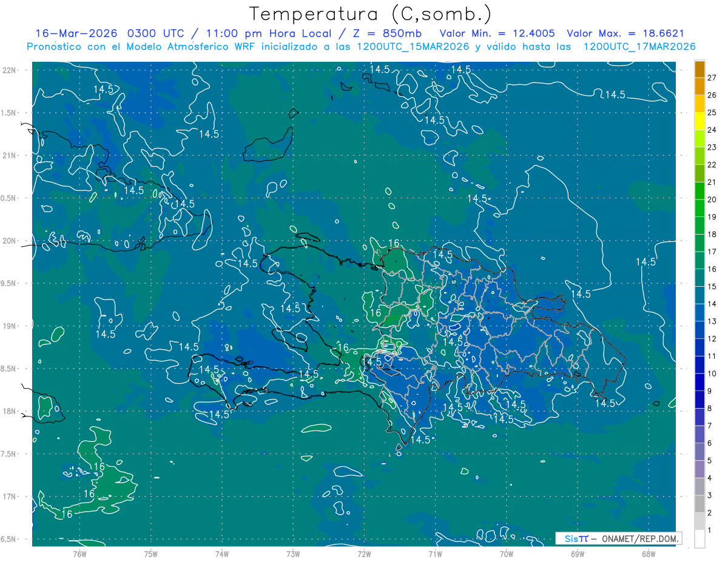Screen dimensions: 728x562
Task: Click the title 'Temperatura (C,somb.)'
Action: click(371, 15)
